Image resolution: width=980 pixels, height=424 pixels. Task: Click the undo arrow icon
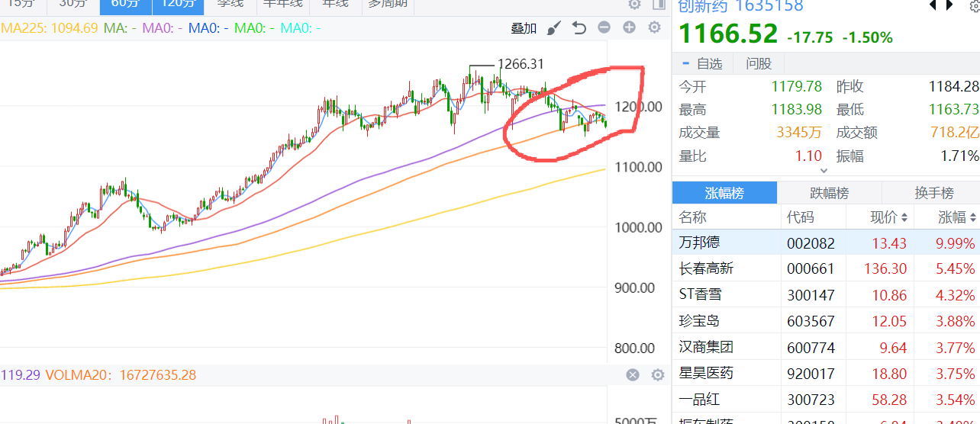tap(579, 28)
